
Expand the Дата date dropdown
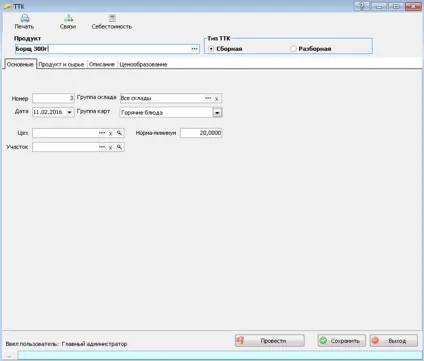pyautogui.click(x=69, y=112)
